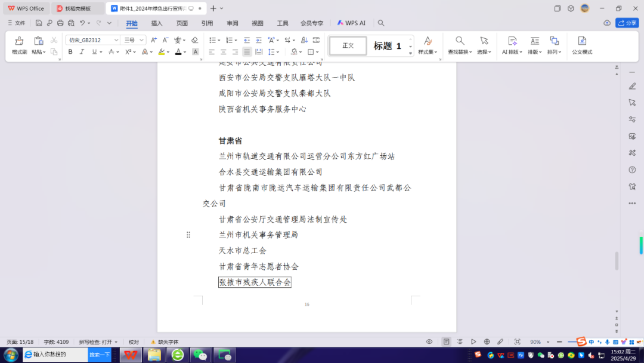The height and width of the screenshot is (363, 644).
Task: Apply the 标题 1 heading style
Action: tap(388, 46)
